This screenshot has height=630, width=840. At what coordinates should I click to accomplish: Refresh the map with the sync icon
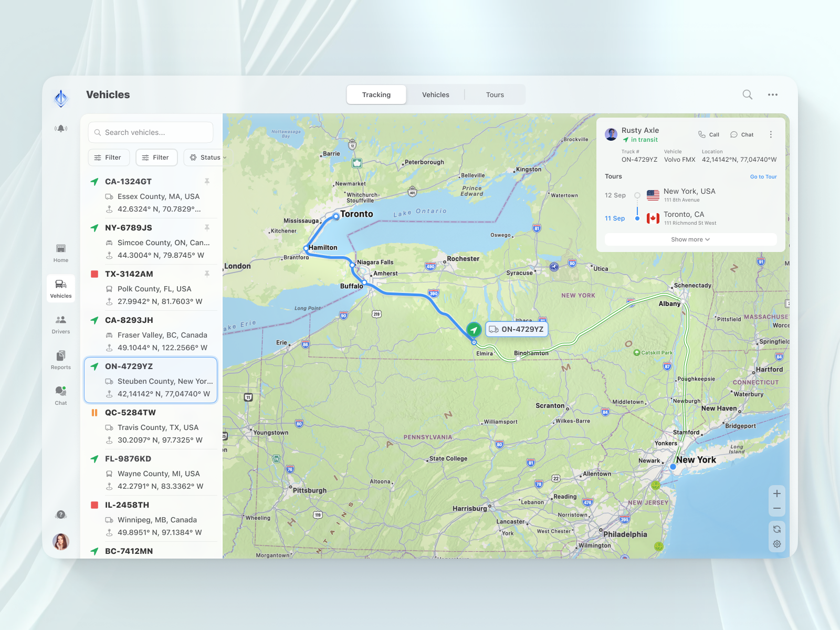[x=777, y=529]
